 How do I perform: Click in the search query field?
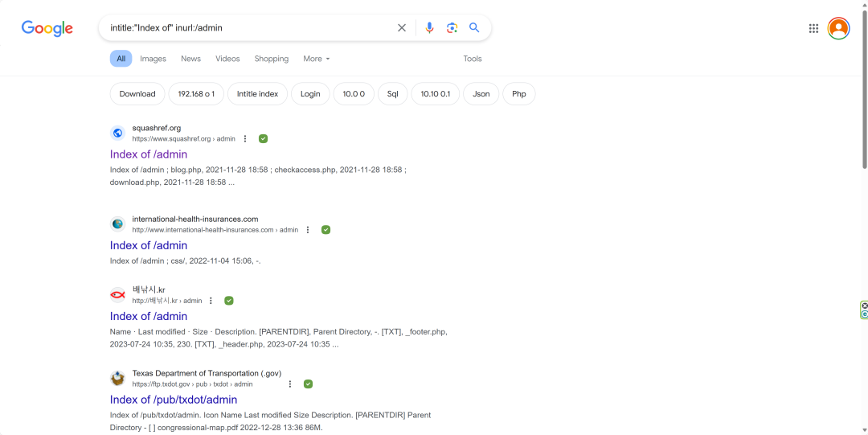point(249,27)
